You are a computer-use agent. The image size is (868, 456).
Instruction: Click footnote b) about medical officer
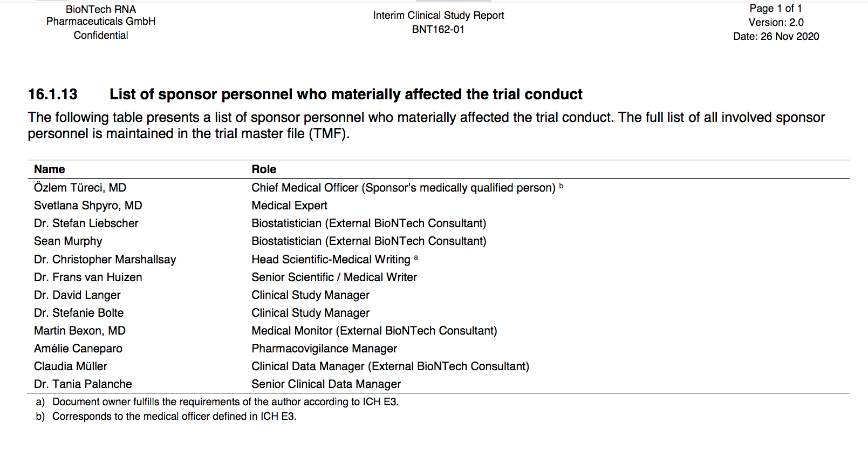pos(174,417)
